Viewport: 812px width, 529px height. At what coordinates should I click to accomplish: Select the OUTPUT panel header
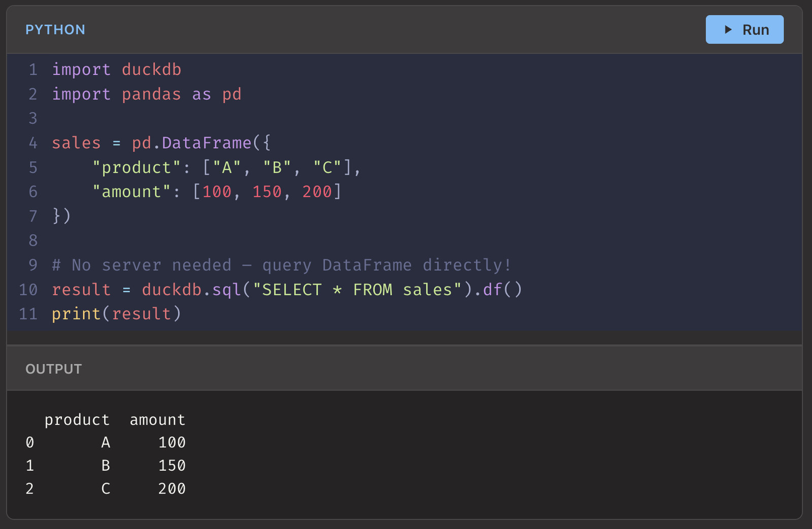coord(53,369)
